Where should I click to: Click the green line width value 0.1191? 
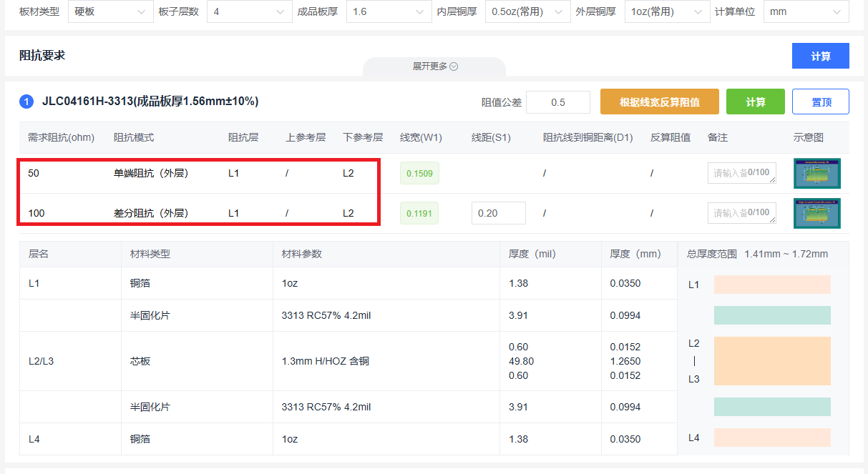point(419,213)
